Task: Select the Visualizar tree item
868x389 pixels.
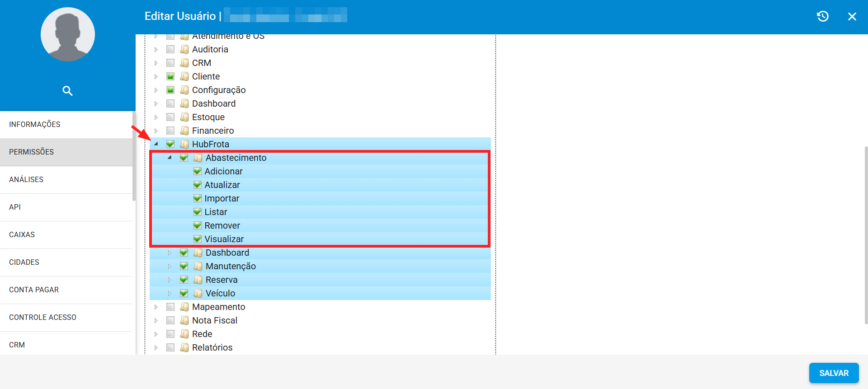Action: (x=224, y=239)
